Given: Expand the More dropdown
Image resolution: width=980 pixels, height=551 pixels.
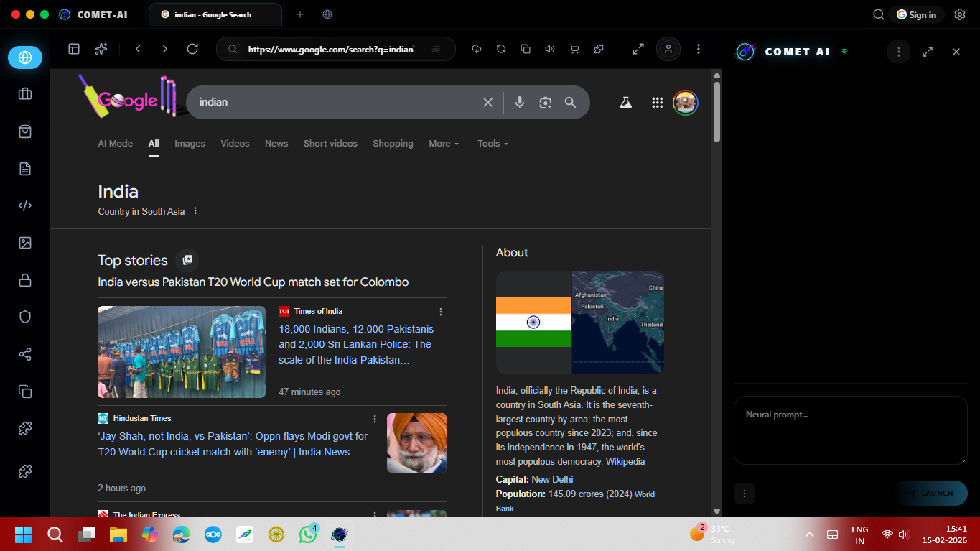Looking at the screenshot, I should coord(444,144).
